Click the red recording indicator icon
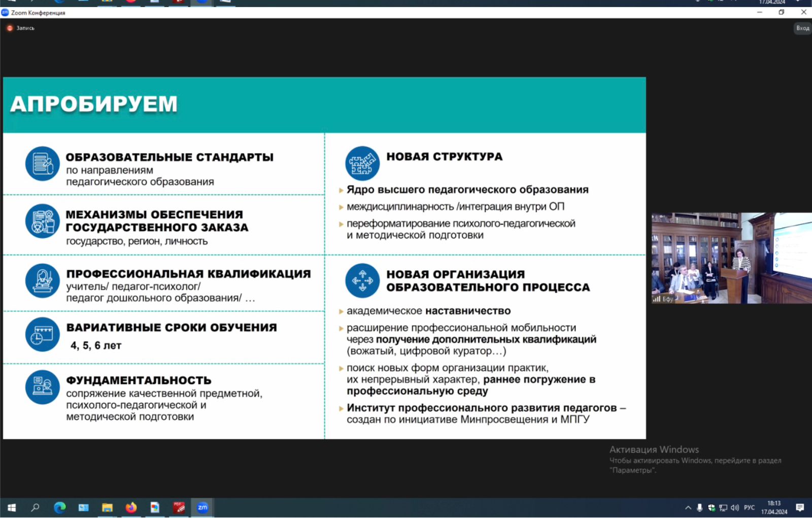Viewport: 812px width, 518px height. (x=9, y=28)
